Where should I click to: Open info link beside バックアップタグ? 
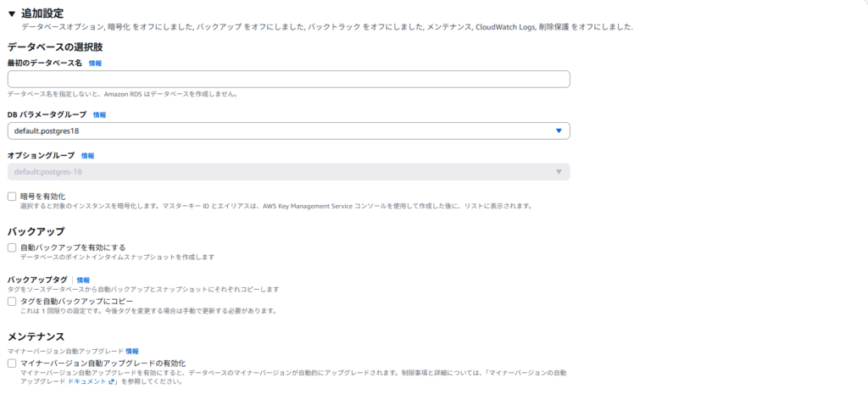(83, 280)
